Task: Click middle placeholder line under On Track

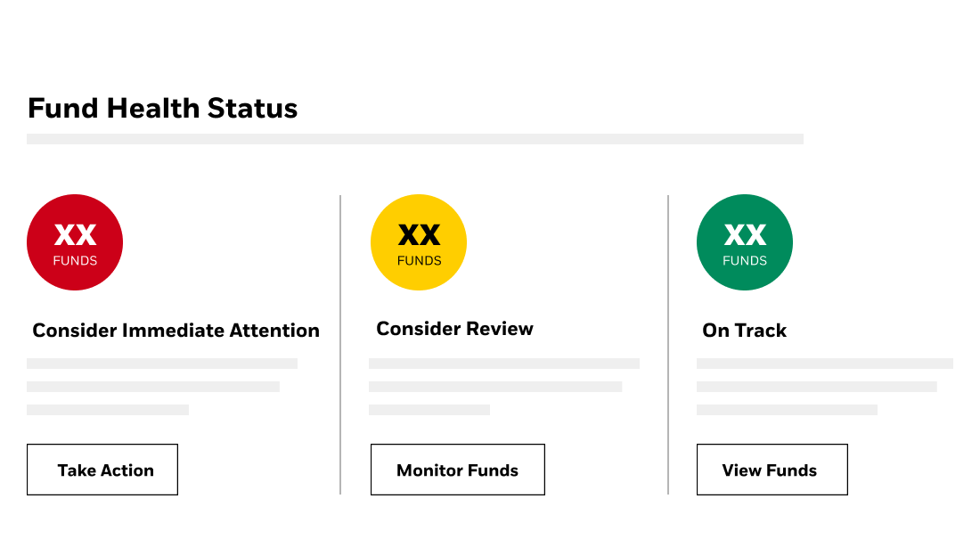Action: (817, 387)
